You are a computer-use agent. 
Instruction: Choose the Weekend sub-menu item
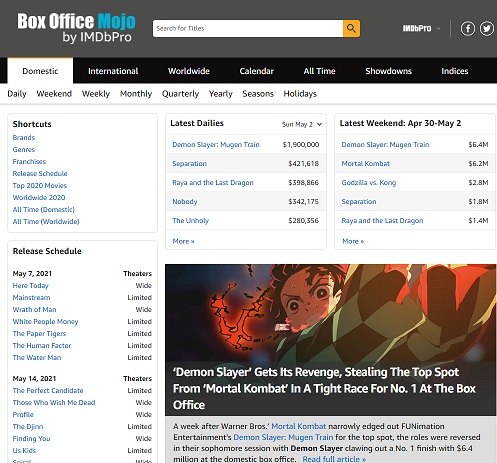[54, 94]
